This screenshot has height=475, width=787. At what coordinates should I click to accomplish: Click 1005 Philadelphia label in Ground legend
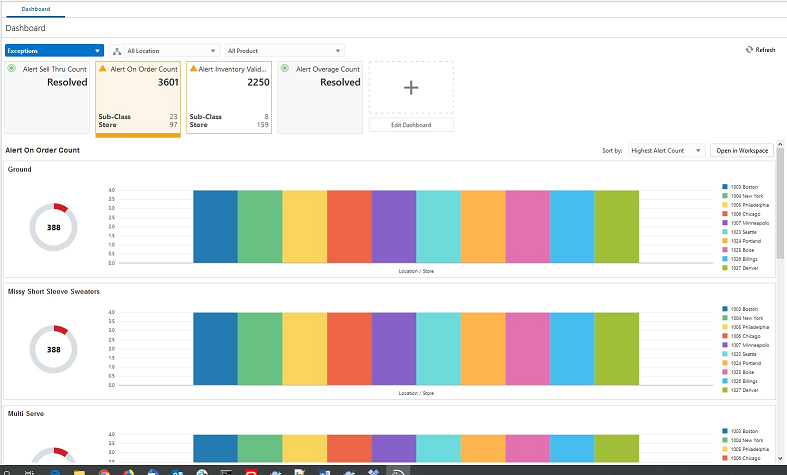click(x=750, y=205)
